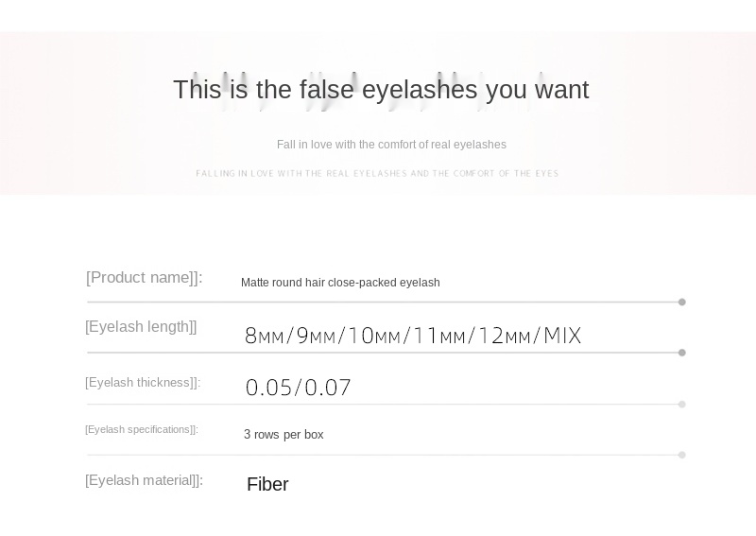Image resolution: width=756 pixels, height=536 pixels.
Task: Click the [Eyelash length] label
Action: pyautogui.click(x=141, y=327)
